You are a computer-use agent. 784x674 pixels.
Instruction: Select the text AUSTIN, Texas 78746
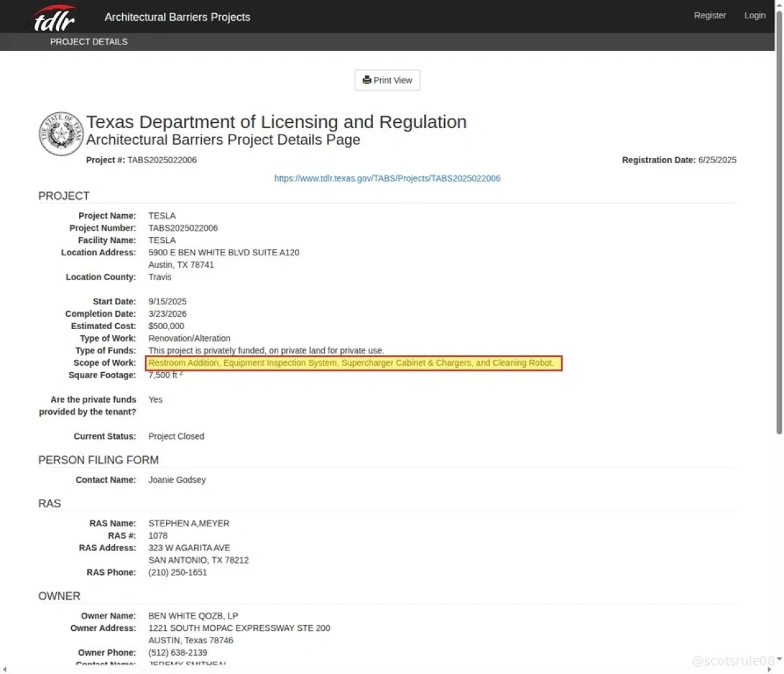coord(191,641)
